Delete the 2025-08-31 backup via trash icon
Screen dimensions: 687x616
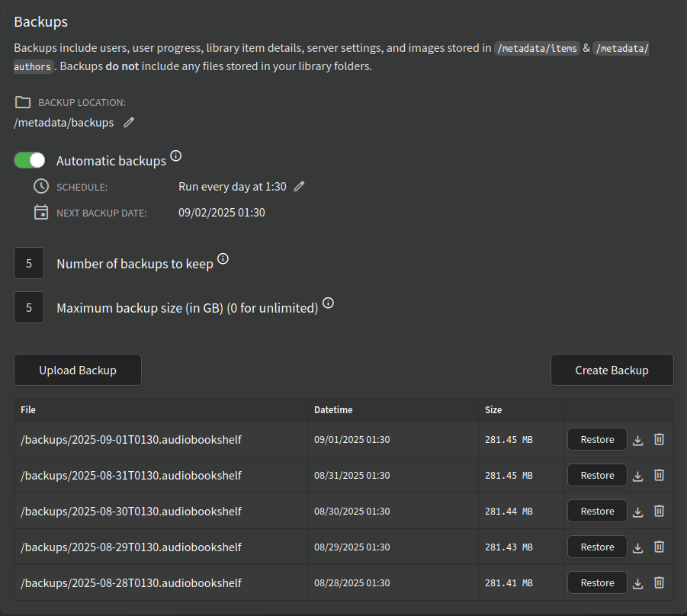(x=659, y=475)
